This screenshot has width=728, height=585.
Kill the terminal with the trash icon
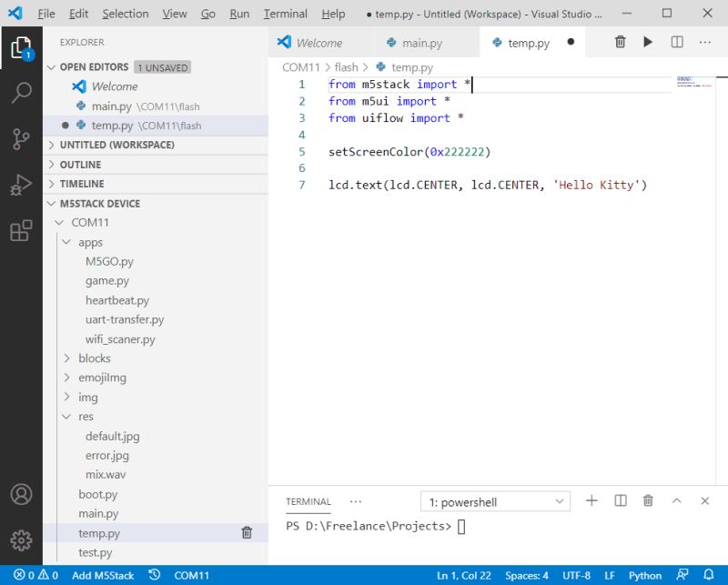(648, 500)
